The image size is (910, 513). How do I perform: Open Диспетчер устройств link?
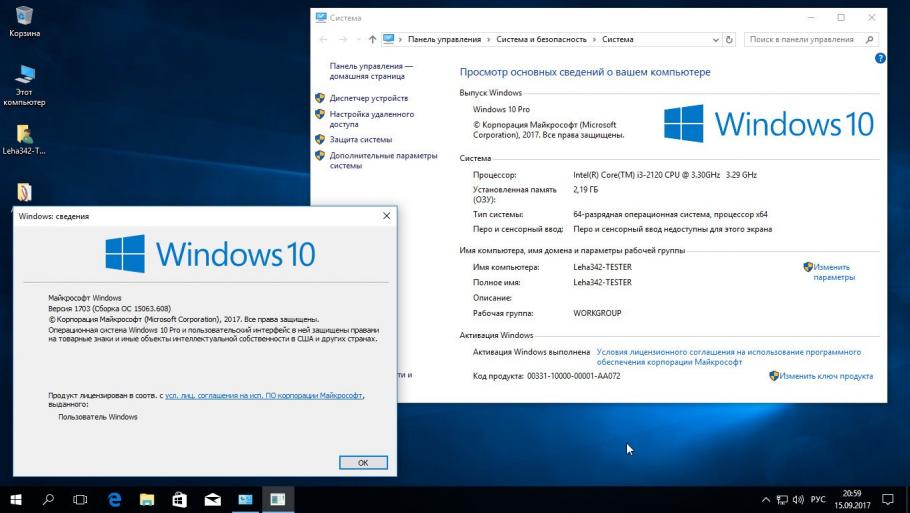click(369, 98)
